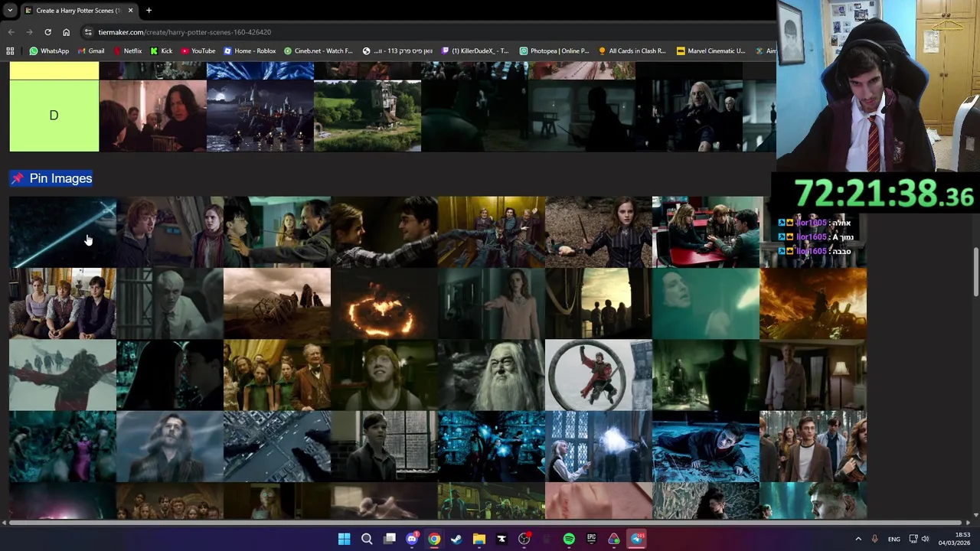The width and height of the screenshot is (980, 551).
Task: Reload the tiermaker page
Action: pos(47,32)
